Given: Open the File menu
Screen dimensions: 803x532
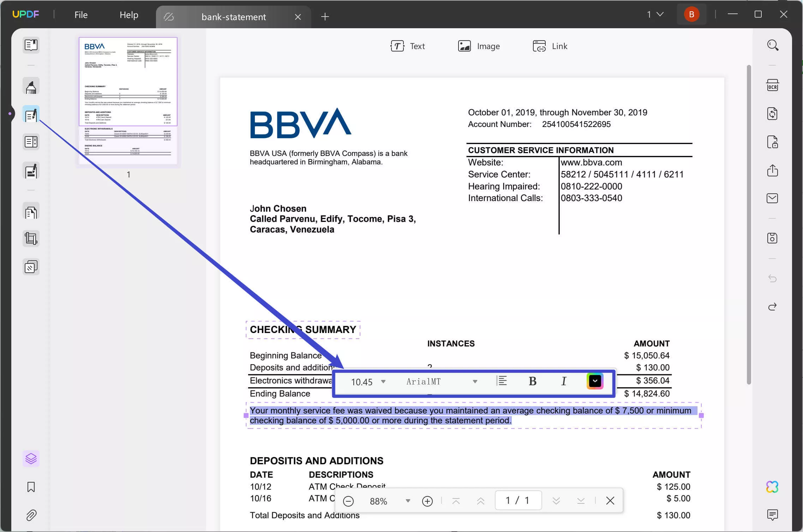Looking at the screenshot, I should pyautogui.click(x=81, y=14).
